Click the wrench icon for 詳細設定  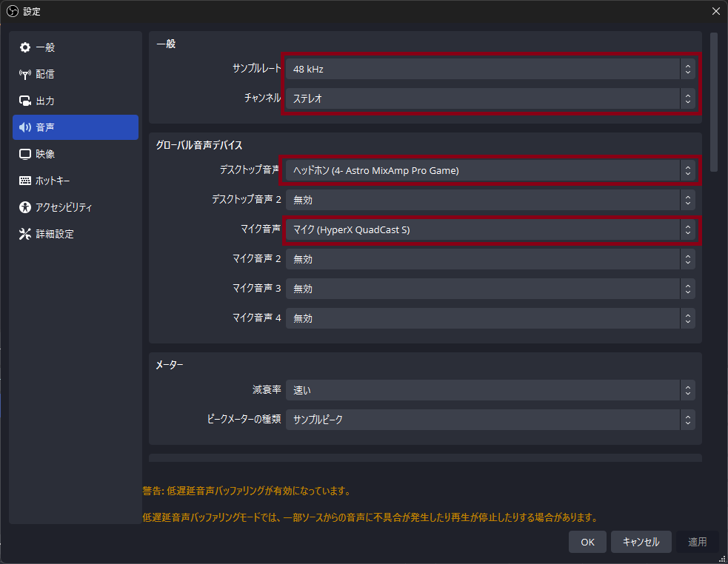tap(25, 234)
